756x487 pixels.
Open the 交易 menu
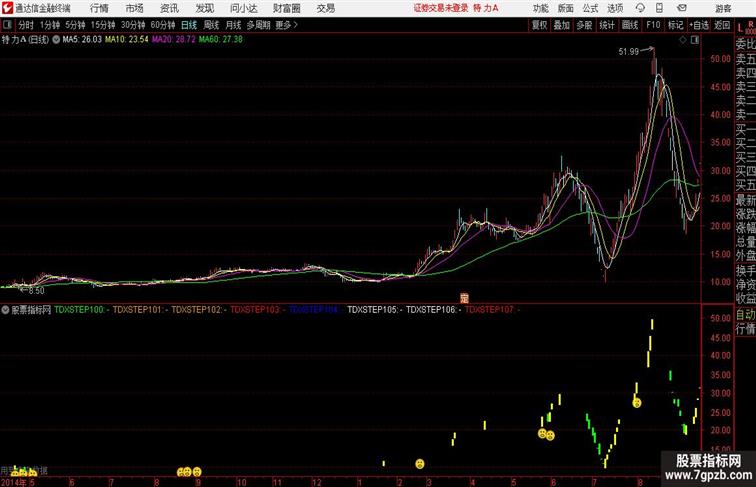[325, 8]
